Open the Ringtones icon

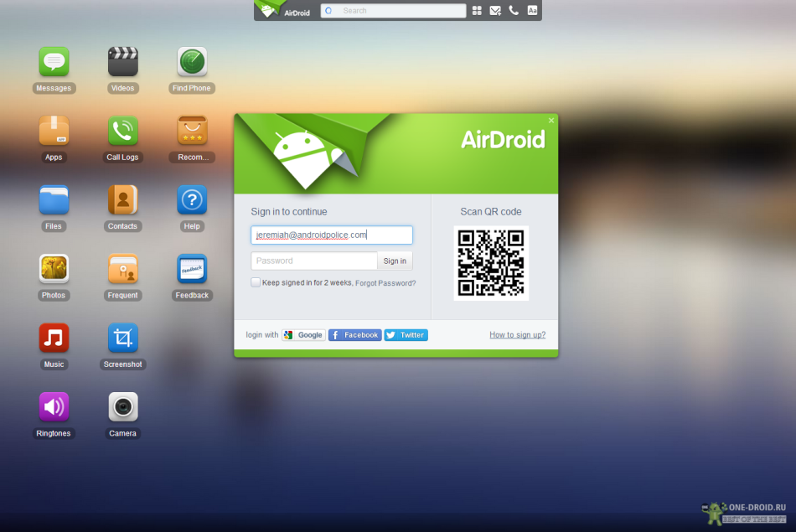click(54, 407)
